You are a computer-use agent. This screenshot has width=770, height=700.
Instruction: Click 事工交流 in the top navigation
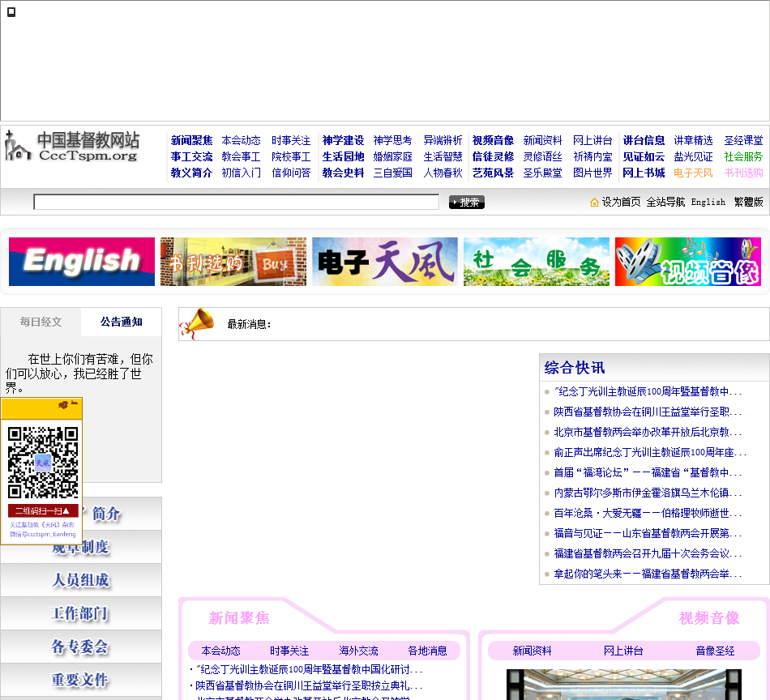[191, 156]
